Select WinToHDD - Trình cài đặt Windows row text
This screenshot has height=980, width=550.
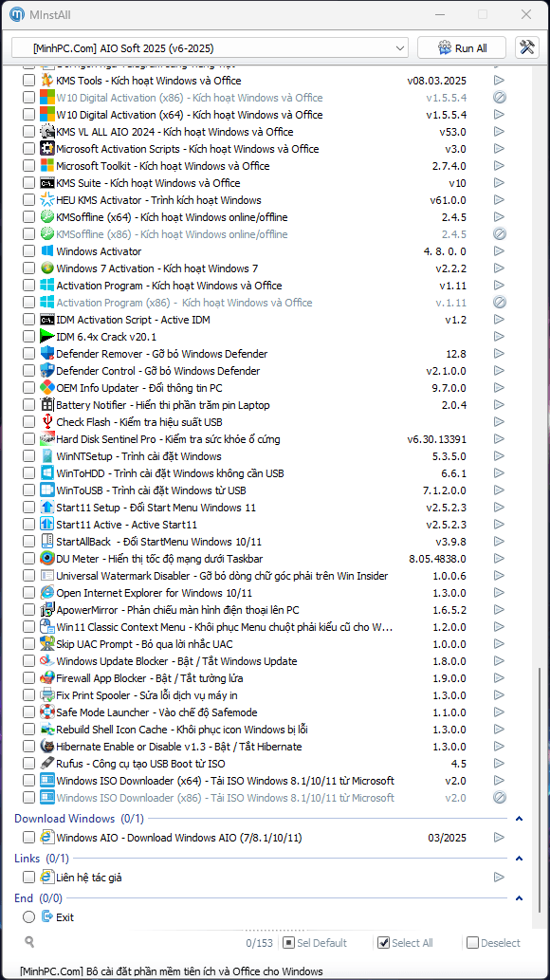point(170,473)
